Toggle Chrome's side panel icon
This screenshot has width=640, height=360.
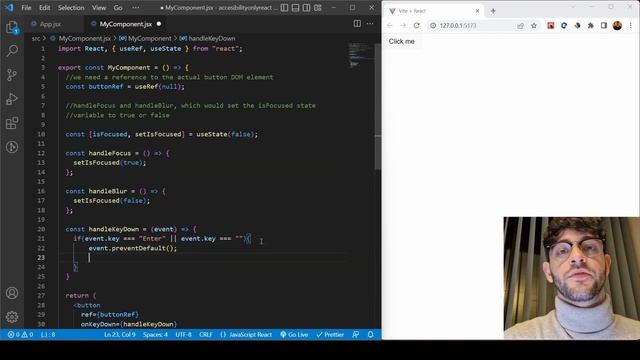(604, 25)
